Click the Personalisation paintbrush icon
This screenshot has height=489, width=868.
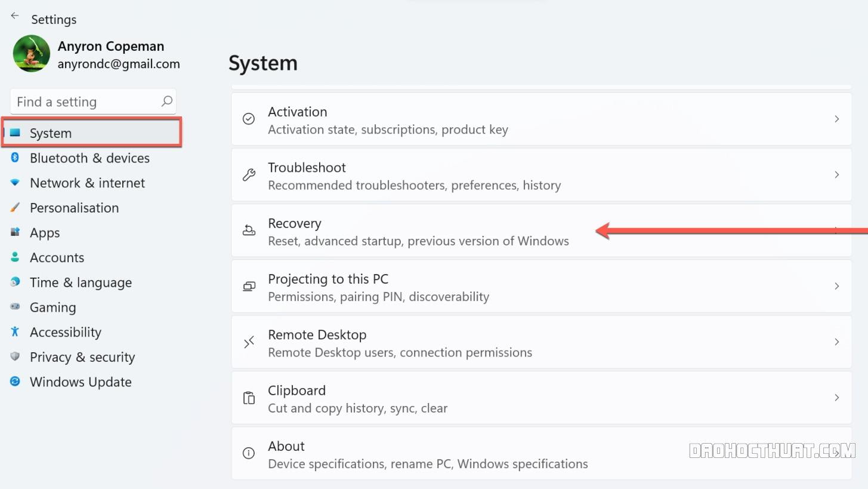[16, 208]
